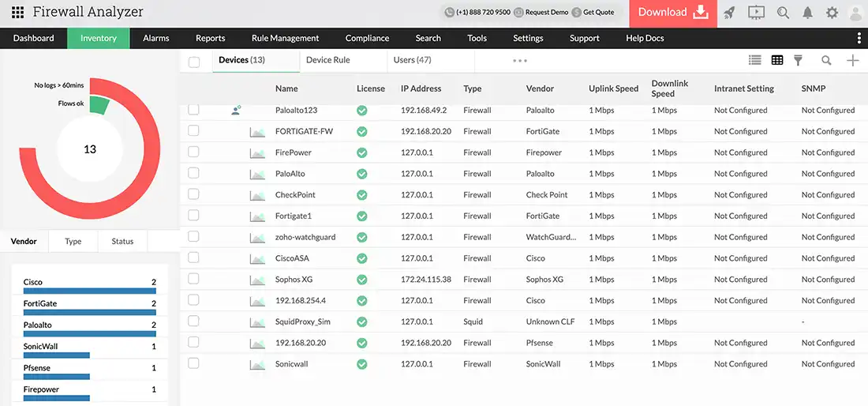Screen dimensions: 868x406
Task: Tick the checkbox for PaloAlto row
Action: point(193,173)
